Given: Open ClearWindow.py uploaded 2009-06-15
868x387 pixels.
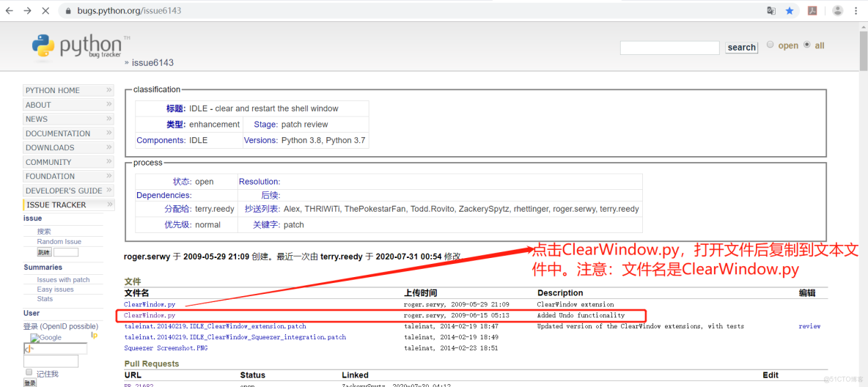Looking at the screenshot, I should point(150,316).
